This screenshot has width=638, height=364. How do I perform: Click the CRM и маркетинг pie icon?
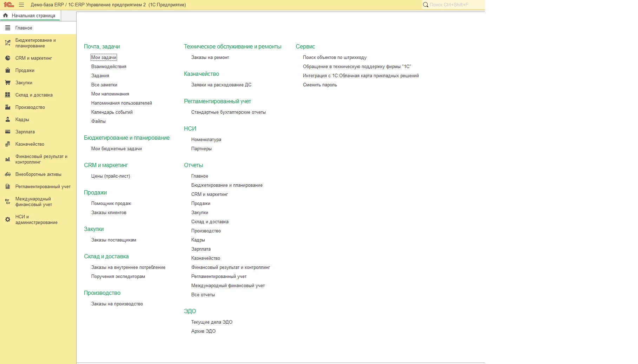point(8,58)
